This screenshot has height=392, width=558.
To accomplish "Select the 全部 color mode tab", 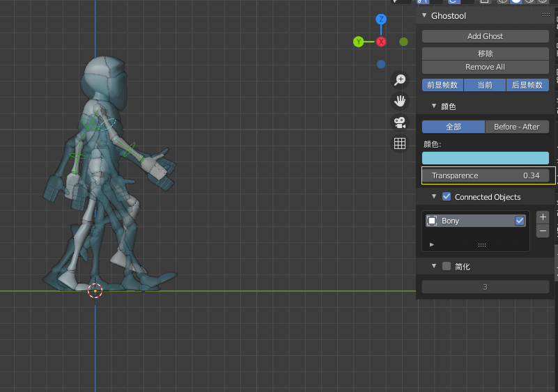I will tap(454, 127).
